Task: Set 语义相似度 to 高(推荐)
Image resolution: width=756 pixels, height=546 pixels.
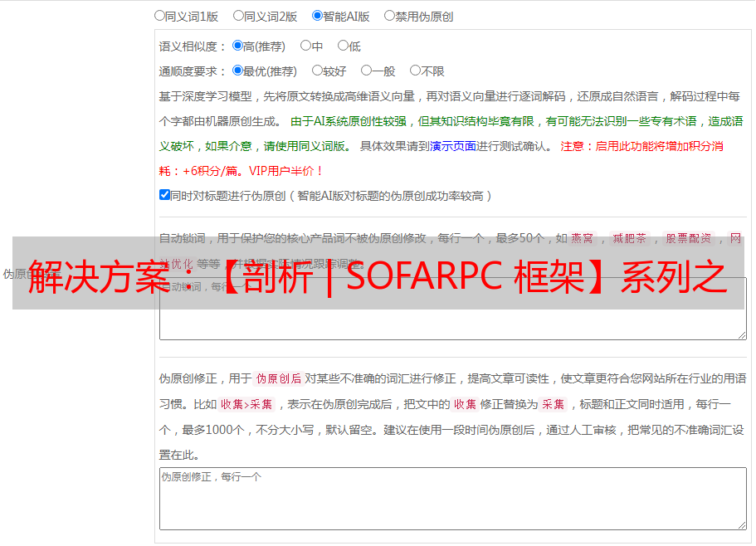Action: point(237,46)
